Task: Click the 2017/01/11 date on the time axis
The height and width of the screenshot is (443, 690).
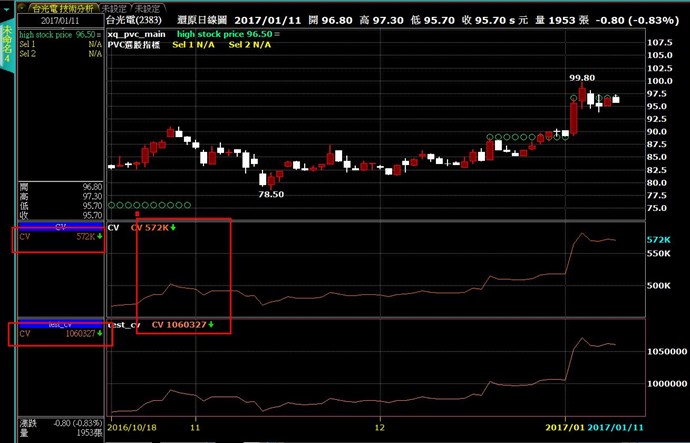Action: (x=616, y=426)
